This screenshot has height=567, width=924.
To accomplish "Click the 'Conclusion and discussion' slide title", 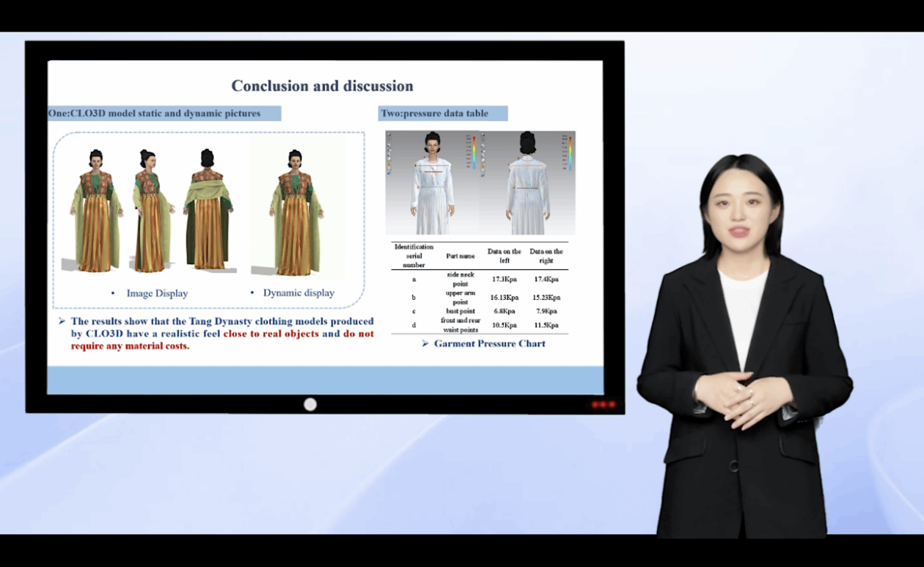I will 322,86.
